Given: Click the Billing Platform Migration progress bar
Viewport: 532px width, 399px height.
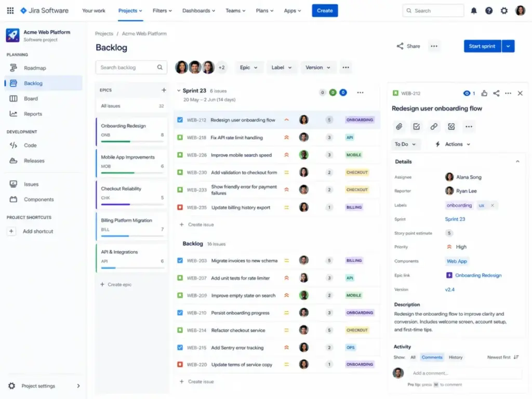Looking at the screenshot, I should pos(132,236).
